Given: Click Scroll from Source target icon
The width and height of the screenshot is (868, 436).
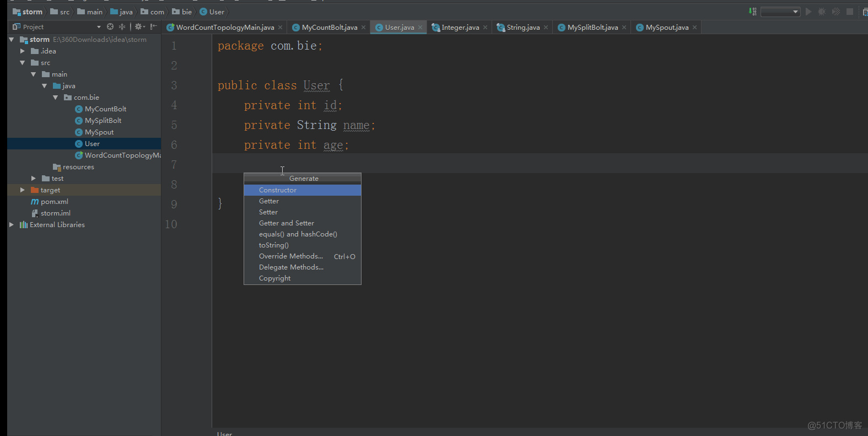Looking at the screenshot, I should click(110, 26).
